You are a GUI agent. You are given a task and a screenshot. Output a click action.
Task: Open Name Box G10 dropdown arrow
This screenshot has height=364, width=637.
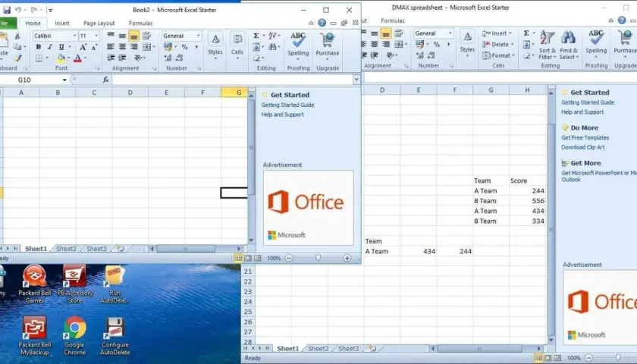[64, 80]
